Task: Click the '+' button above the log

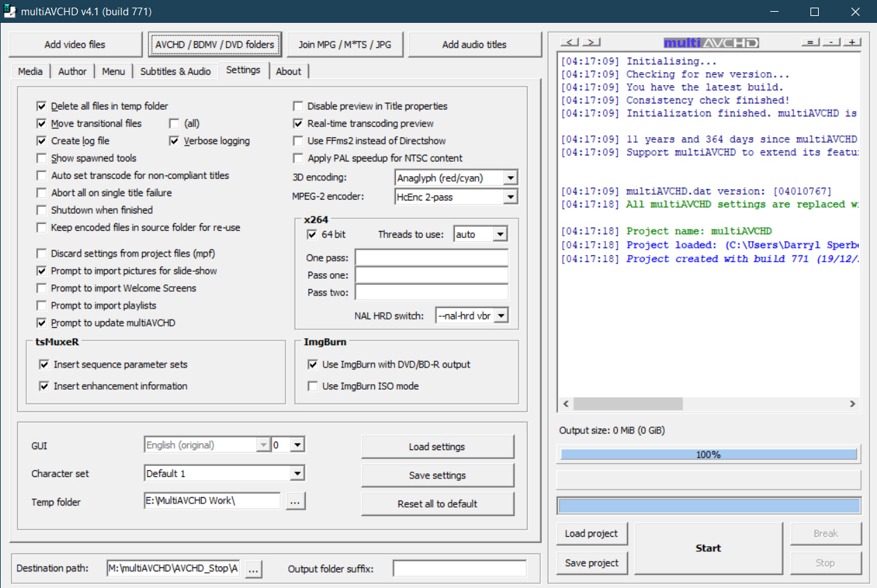Action: tap(851, 43)
